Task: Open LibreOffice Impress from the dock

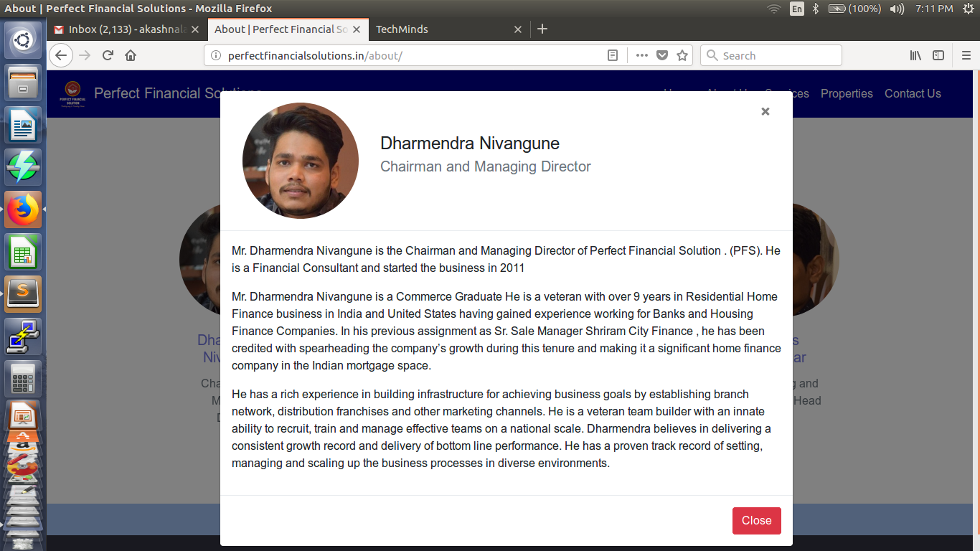Action: pyautogui.click(x=24, y=415)
